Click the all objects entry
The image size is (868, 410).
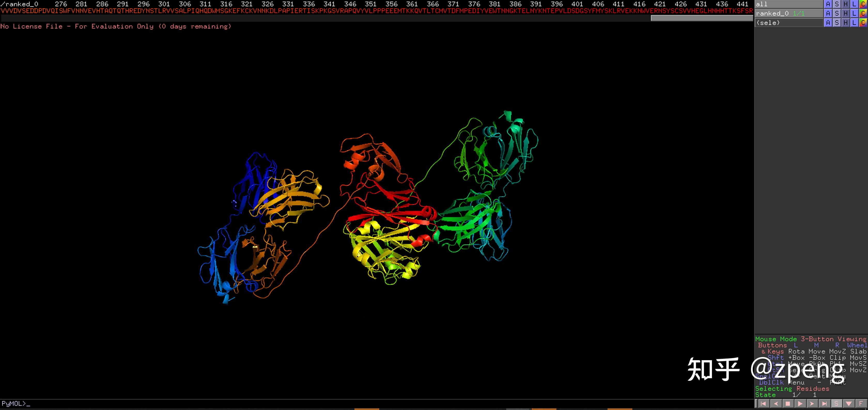pyautogui.click(x=762, y=4)
